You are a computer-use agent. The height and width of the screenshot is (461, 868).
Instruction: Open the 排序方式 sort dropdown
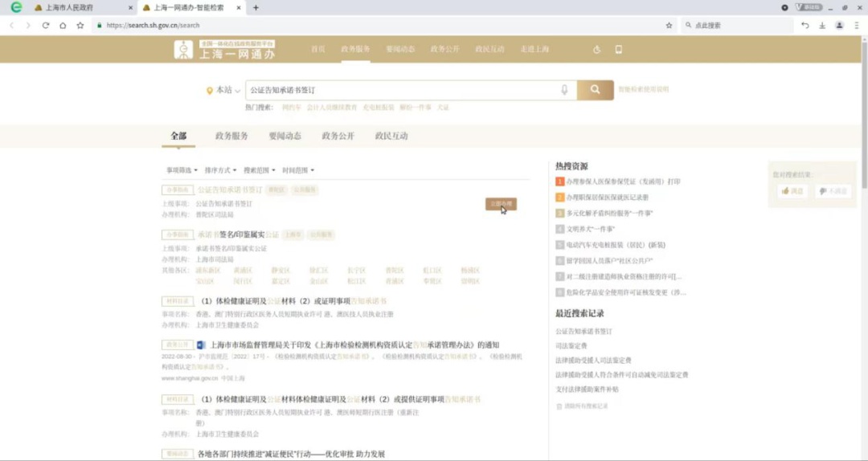point(220,170)
